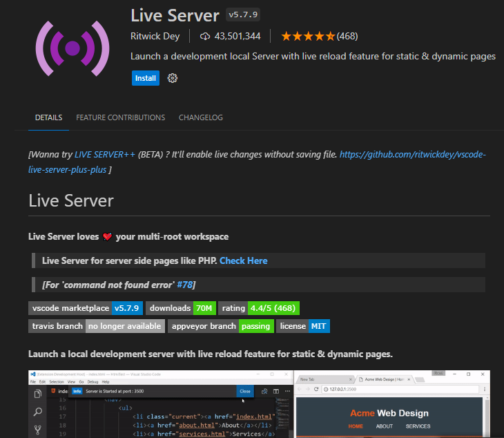
Task: Click the Search magnifier icon in the demo screenshot
Action: (37, 412)
